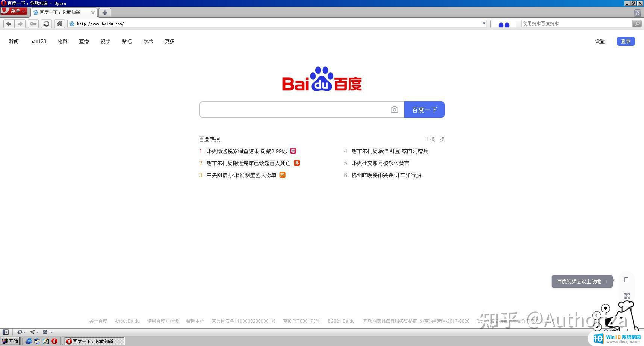The image size is (644, 346).
Task: Click the 登录 login button
Action: [x=626, y=41]
